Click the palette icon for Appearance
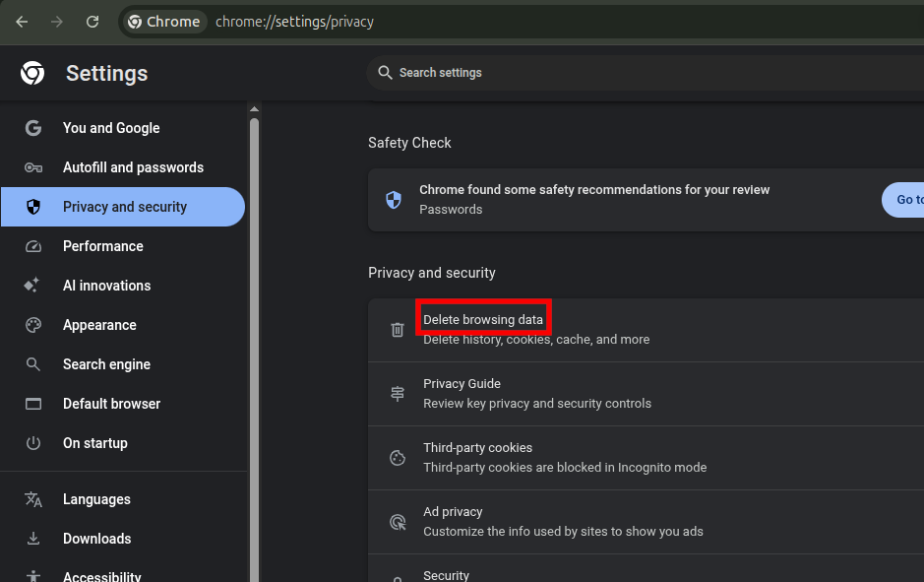Viewport: 924px width, 582px height. pyautogui.click(x=33, y=325)
